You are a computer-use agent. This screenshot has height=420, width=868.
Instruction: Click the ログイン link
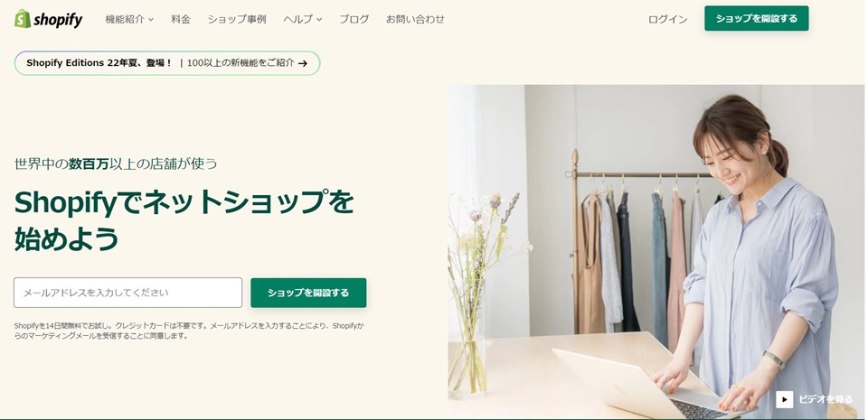pyautogui.click(x=667, y=19)
